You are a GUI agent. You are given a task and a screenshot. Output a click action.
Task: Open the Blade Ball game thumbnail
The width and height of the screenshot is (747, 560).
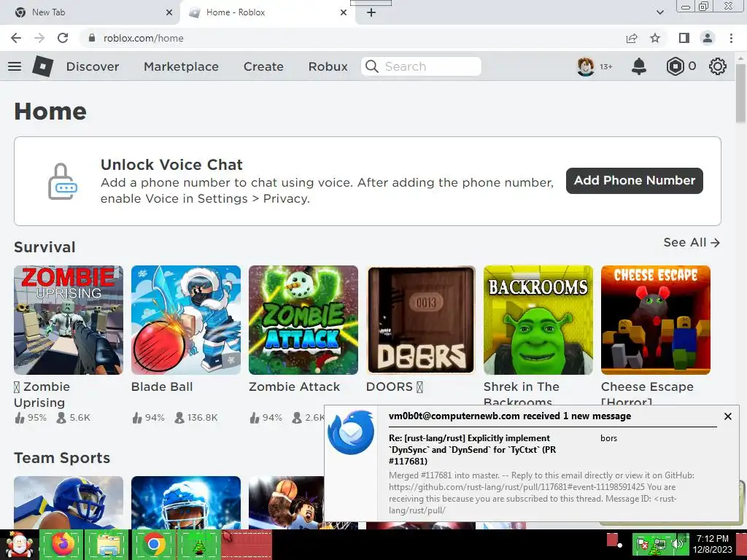click(x=186, y=320)
